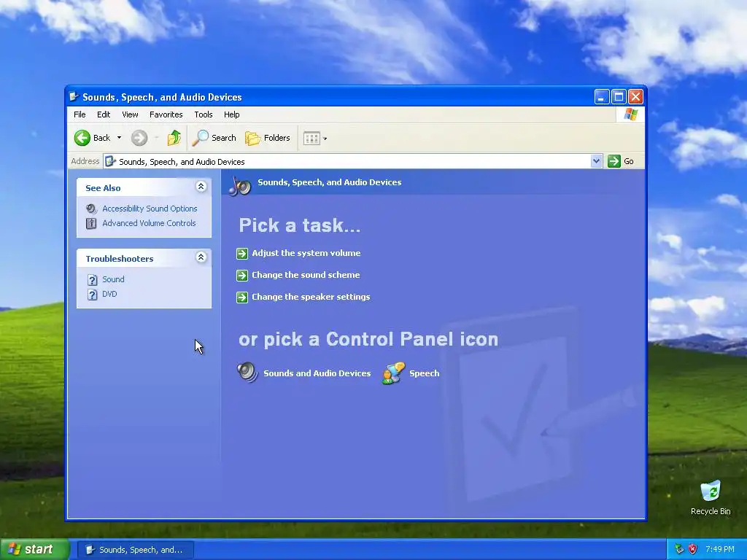Open the Speech control panel icon
747x560 pixels.
pyautogui.click(x=393, y=373)
